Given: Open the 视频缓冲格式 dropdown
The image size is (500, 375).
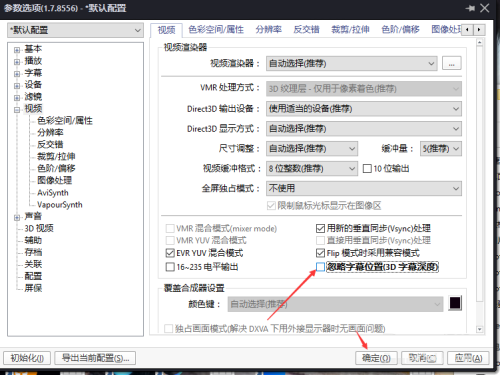Looking at the screenshot, I should coord(312,169).
